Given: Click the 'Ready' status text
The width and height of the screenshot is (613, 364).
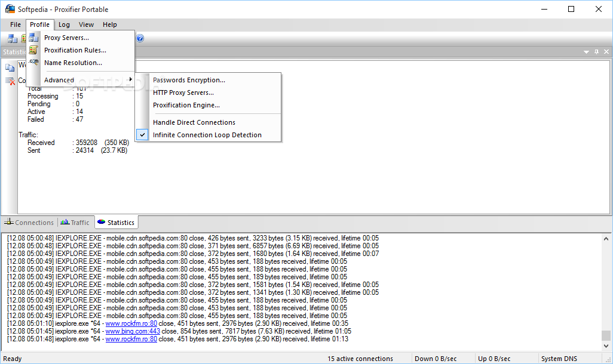Looking at the screenshot, I should point(13,359).
